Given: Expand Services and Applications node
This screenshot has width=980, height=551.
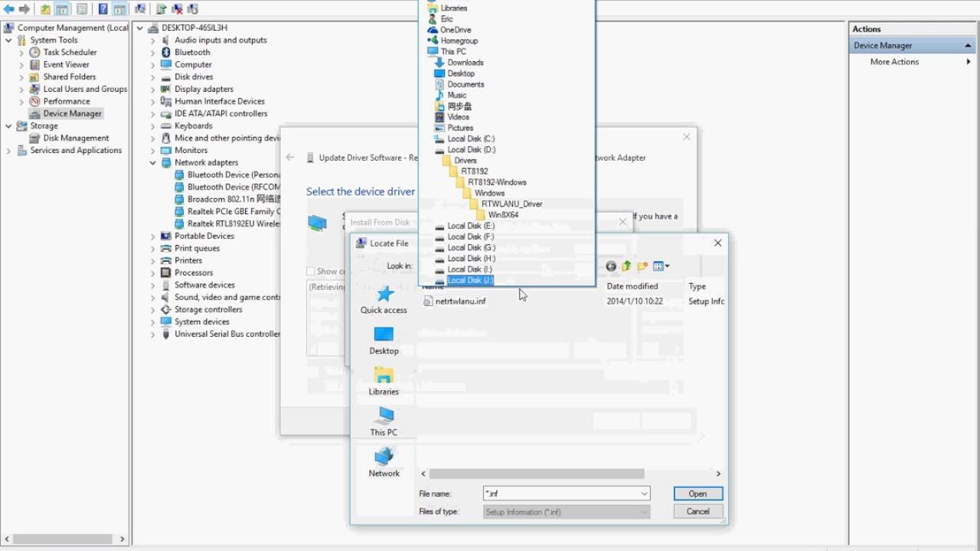Looking at the screenshot, I should [8, 150].
